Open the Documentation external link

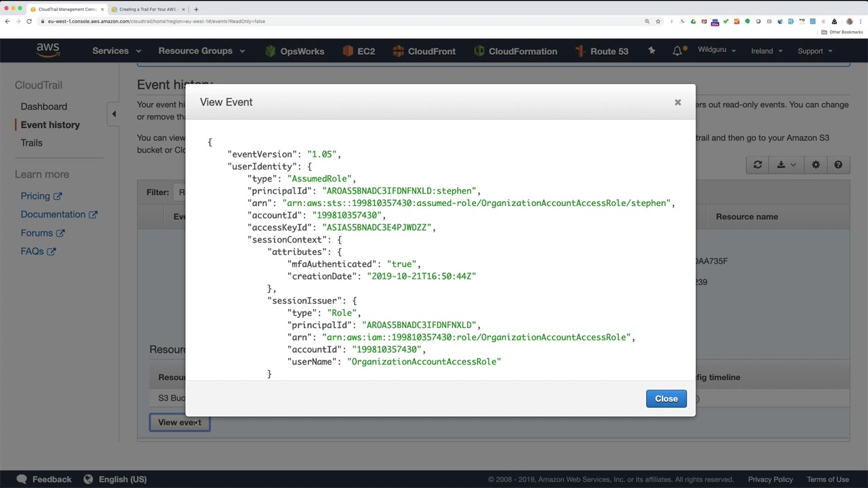click(x=59, y=214)
